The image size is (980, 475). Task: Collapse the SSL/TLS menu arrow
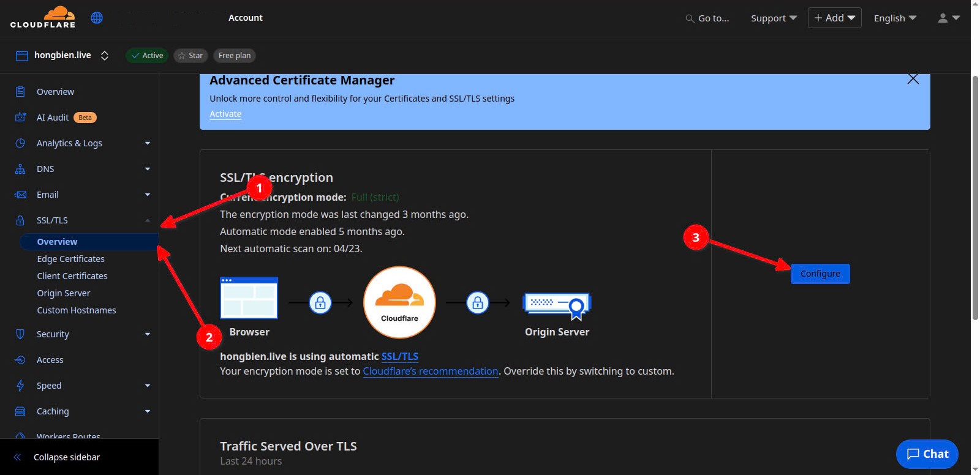click(x=148, y=220)
